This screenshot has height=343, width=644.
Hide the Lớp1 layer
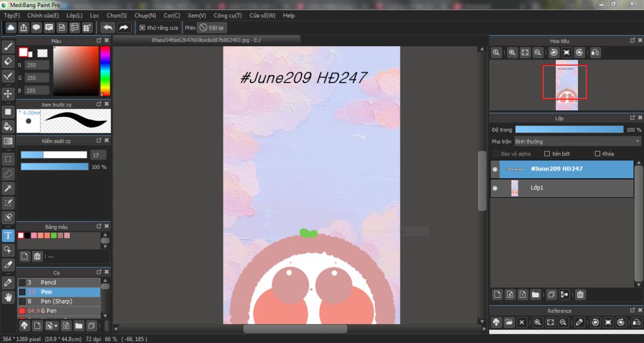tap(495, 188)
